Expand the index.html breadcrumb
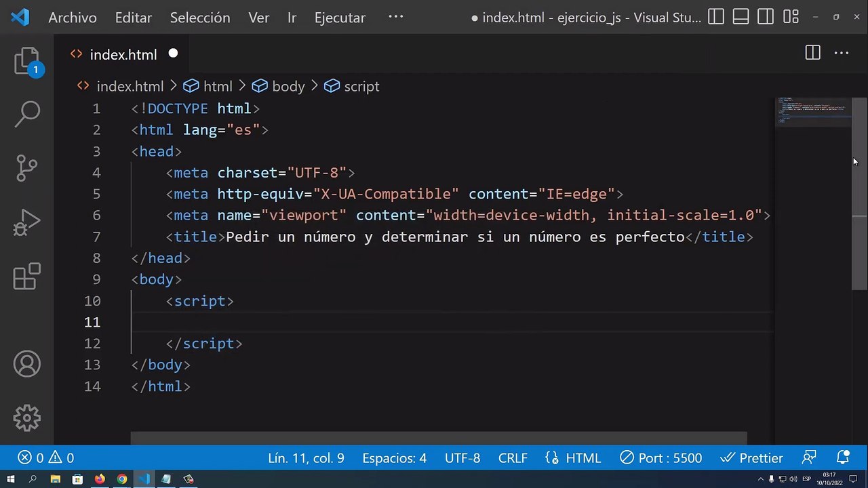This screenshot has width=868, height=488. tap(120, 86)
